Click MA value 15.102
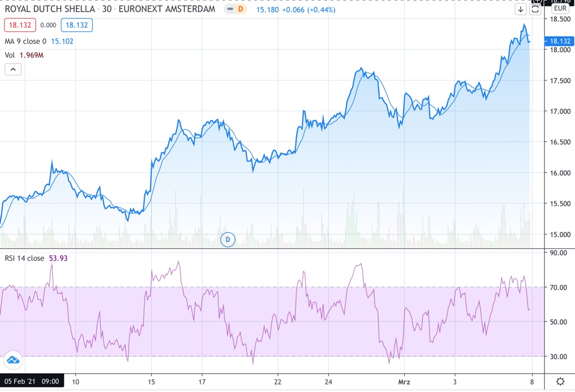575x392 pixels. [x=62, y=42]
